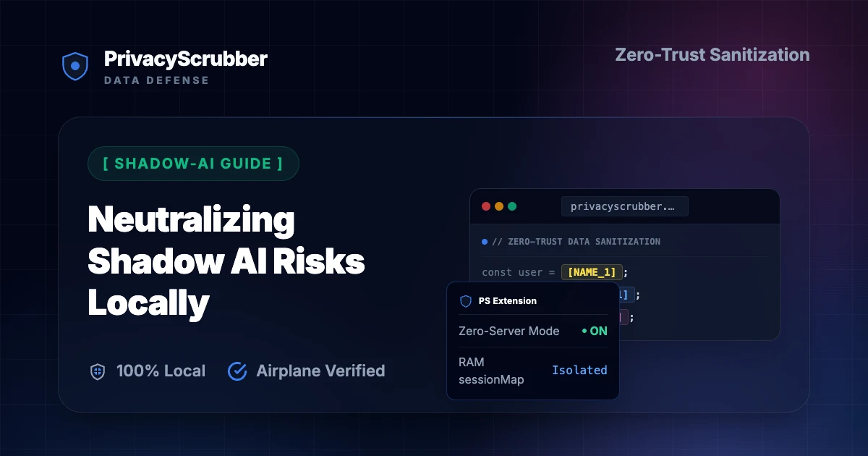This screenshot has width=868, height=456.
Task: Click the Neutralizing Shadow AI Risks Locally headline
Action: pos(226,261)
